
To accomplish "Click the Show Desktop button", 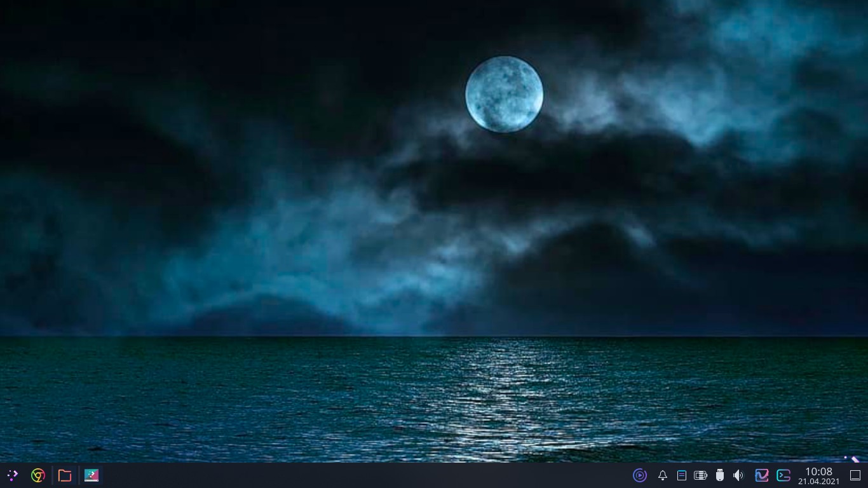I will [855, 475].
